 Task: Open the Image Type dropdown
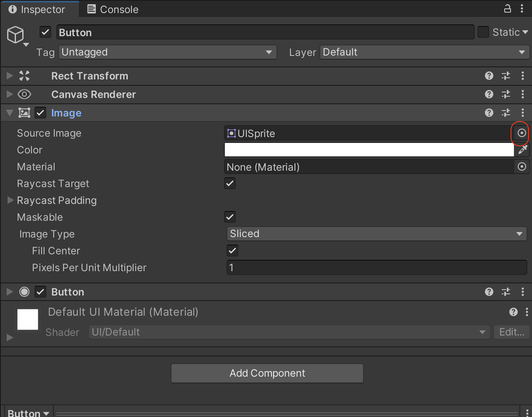(x=377, y=234)
